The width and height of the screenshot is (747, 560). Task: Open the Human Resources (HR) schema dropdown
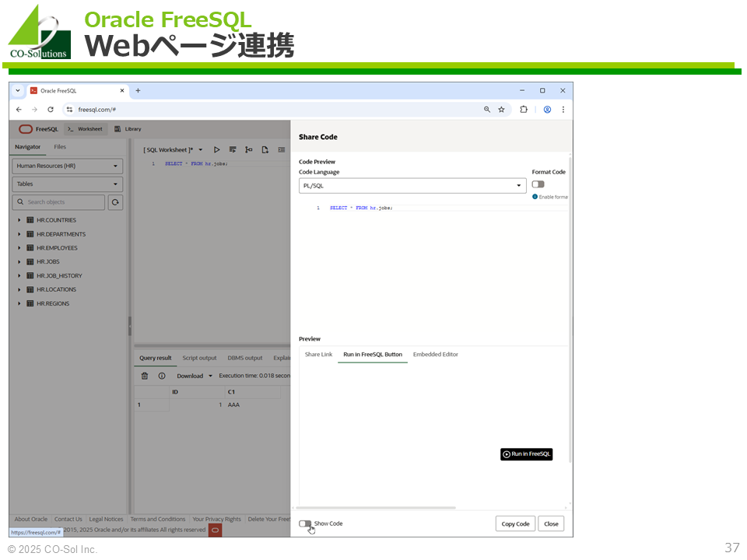68,166
